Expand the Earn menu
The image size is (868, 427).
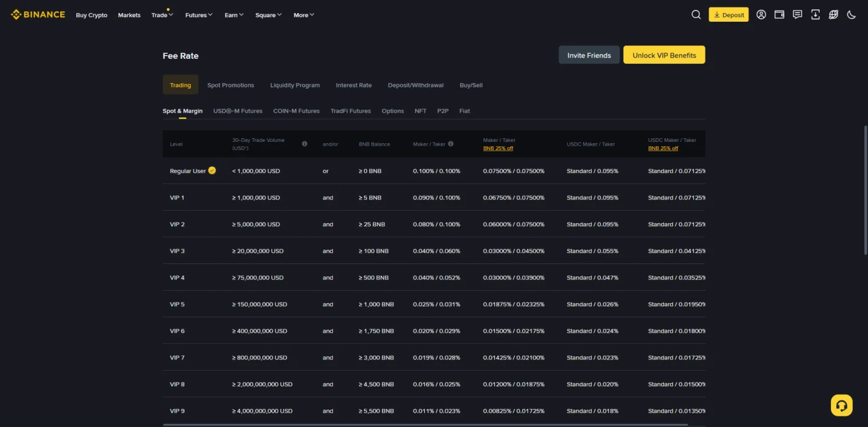[234, 15]
